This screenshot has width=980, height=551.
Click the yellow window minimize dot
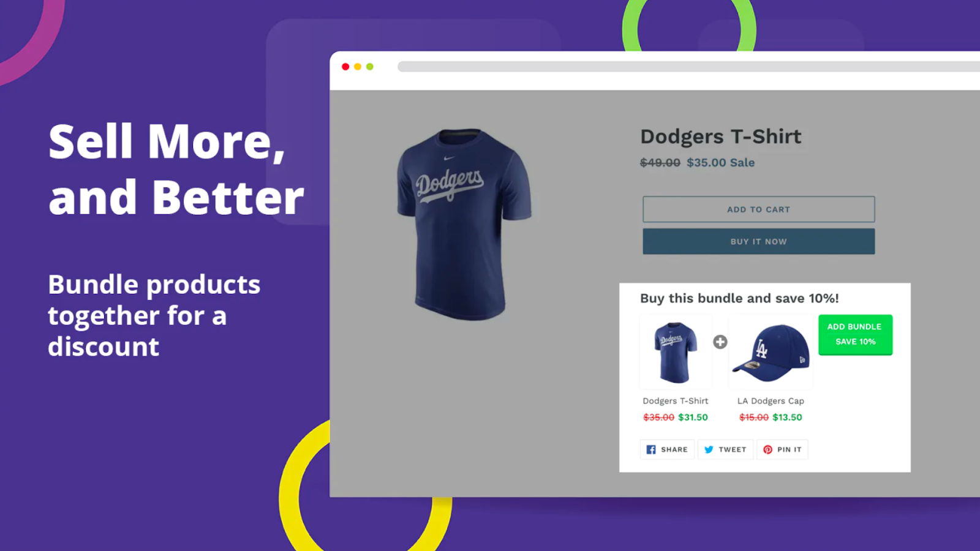tap(358, 67)
